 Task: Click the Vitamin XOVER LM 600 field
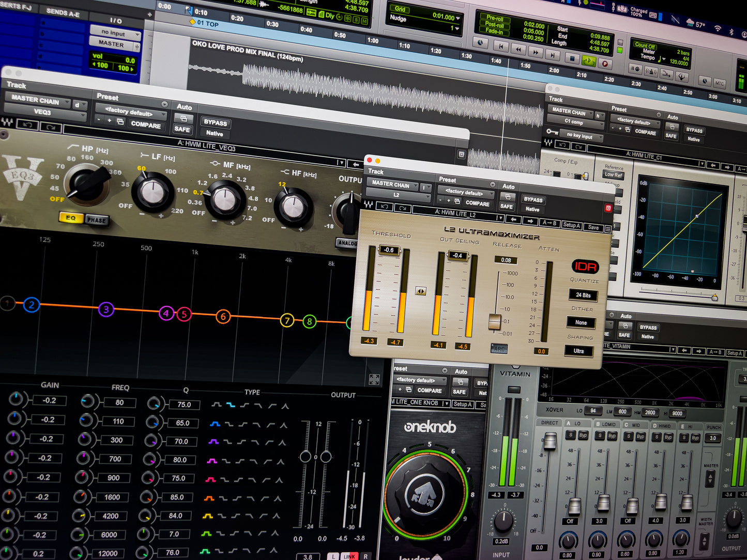click(622, 412)
